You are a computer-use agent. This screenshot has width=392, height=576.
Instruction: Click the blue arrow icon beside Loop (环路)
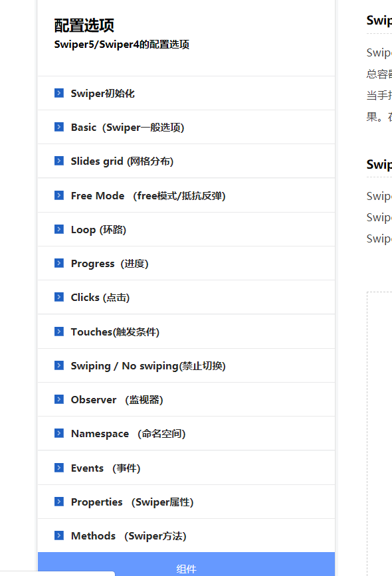58,229
